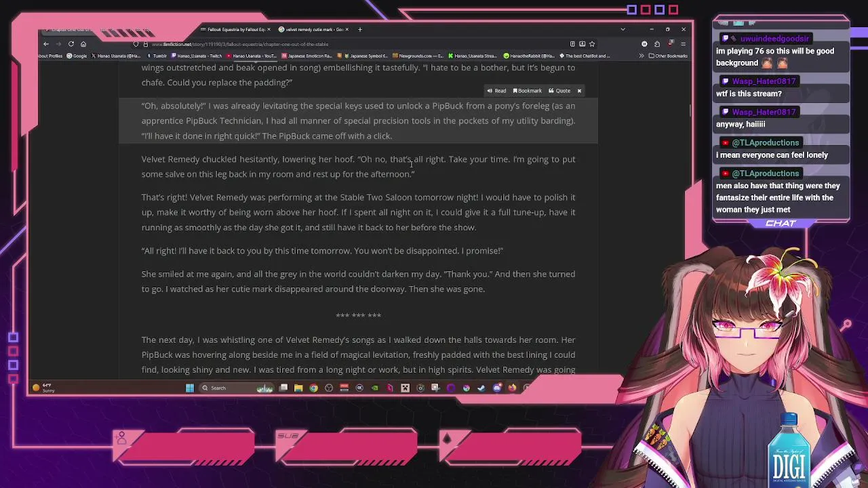
Task: Open the browser home page icon
Action: (83, 44)
